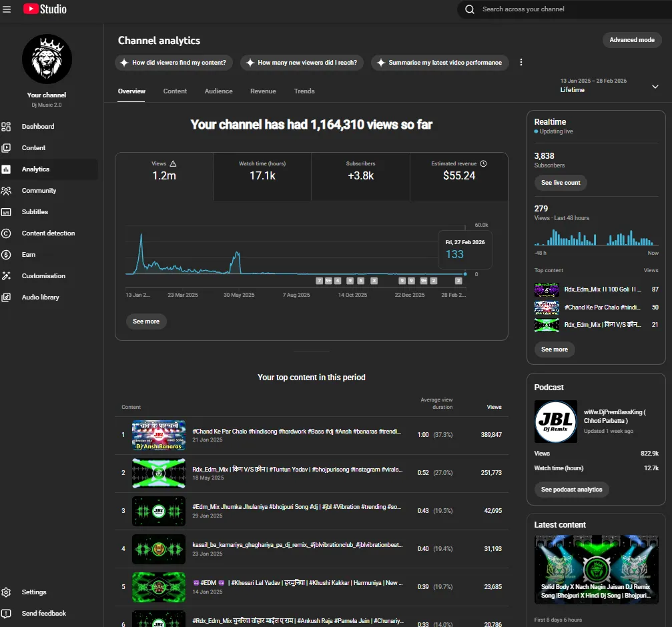Click the chart marker labeled 7
Image resolution: width=672 pixels, height=627 pixels.
click(x=319, y=281)
